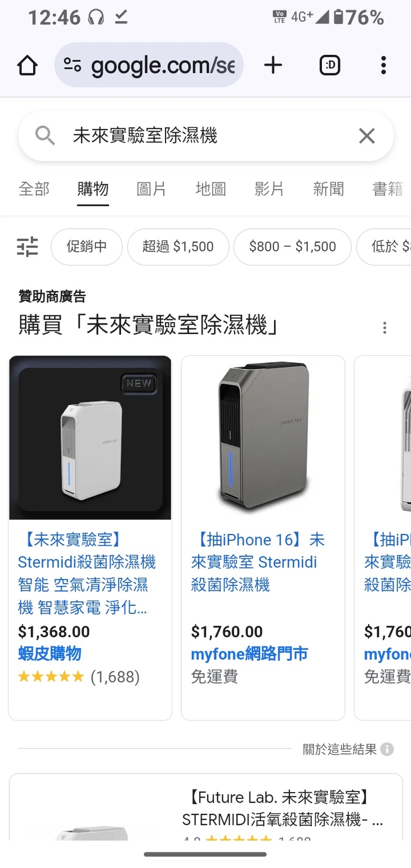
Task: Tap the info icon beside 關於這些結果
Action: pyautogui.click(x=387, y=749)
